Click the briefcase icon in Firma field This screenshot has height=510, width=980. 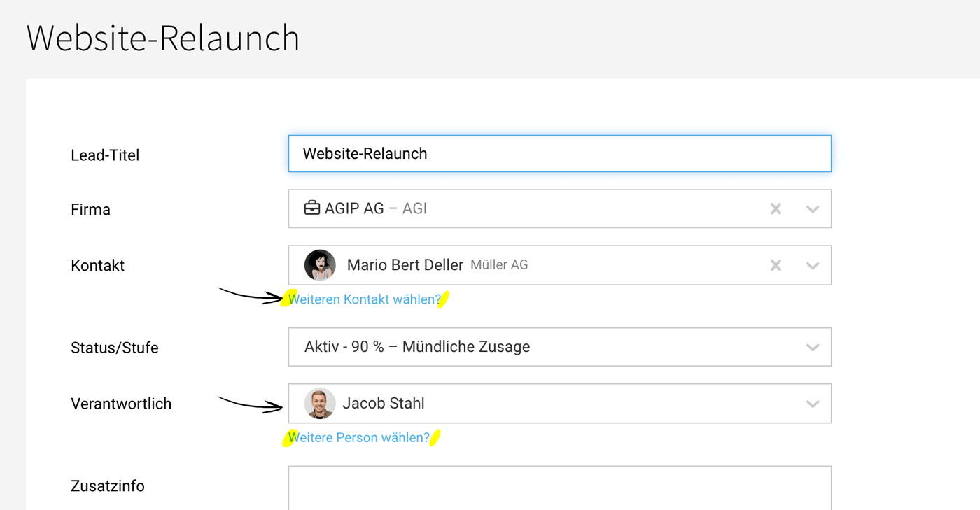click(x=312, y=208)
